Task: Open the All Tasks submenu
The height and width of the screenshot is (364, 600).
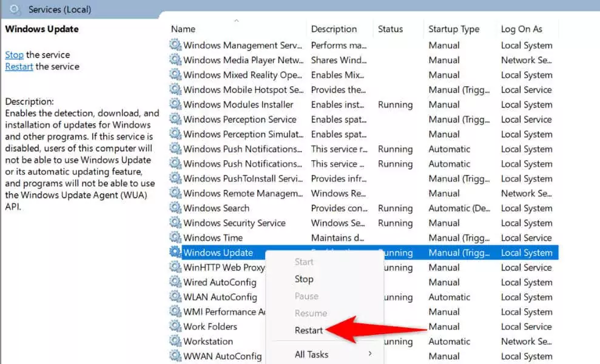Action: tap(311, 354)
